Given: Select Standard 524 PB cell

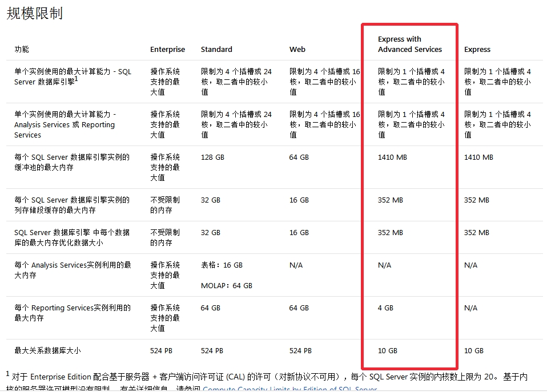Looking at the screenshot, I should (x=212, y=351).
